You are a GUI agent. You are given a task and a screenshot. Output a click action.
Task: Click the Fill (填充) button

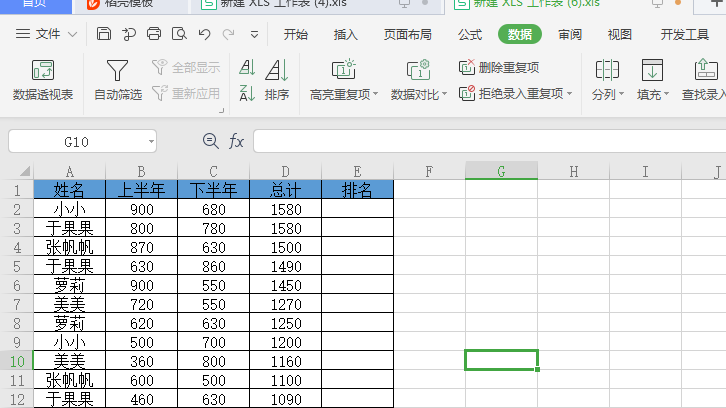653,80
